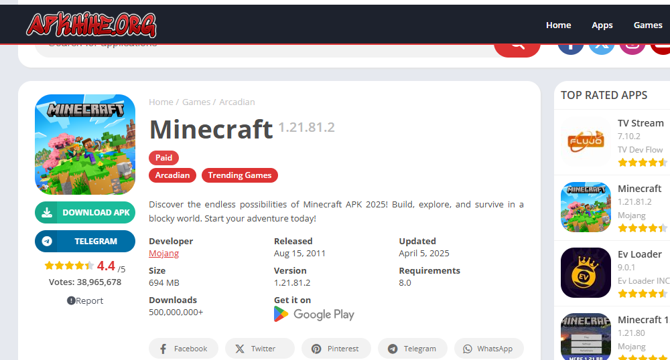
Task: Open the Ev Loader app thumbnail
Action: tap(586, 272)
